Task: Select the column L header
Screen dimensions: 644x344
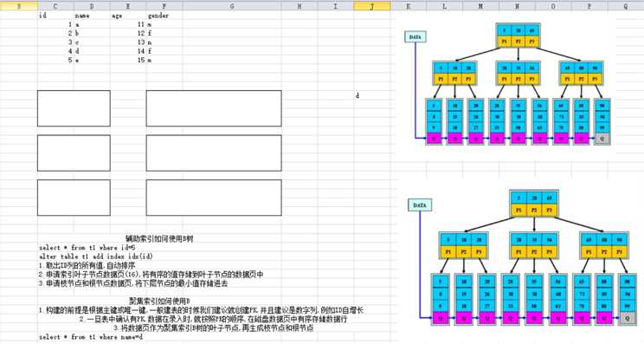Action: point(444,6)
